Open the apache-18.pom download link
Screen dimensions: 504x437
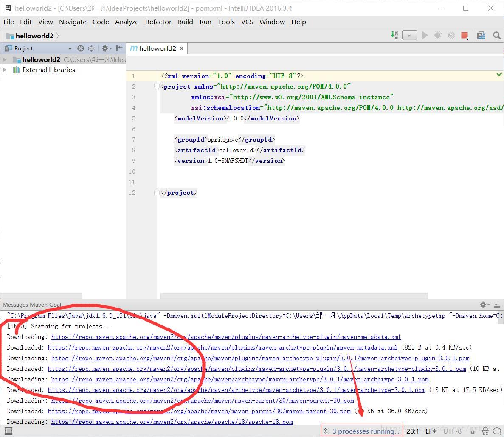point(172,422)
